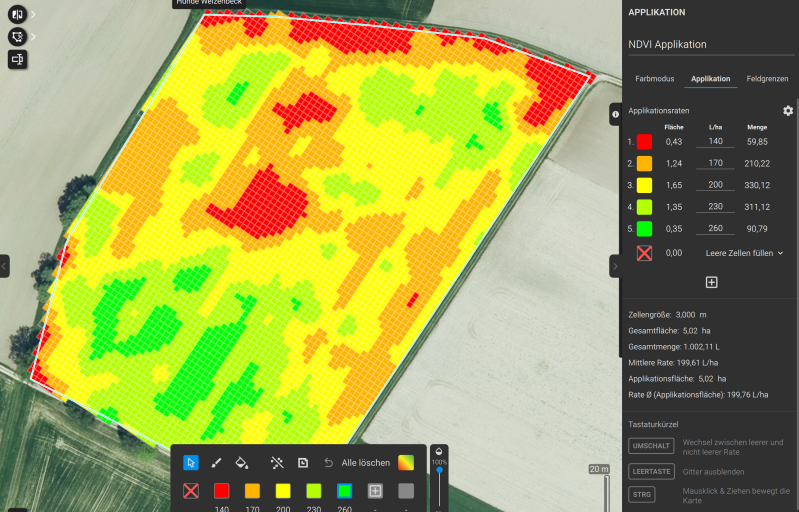Screen dimensions: 799x512
Task: Switch to the Farbmodus tab
Action: click(x=655, y=78)
